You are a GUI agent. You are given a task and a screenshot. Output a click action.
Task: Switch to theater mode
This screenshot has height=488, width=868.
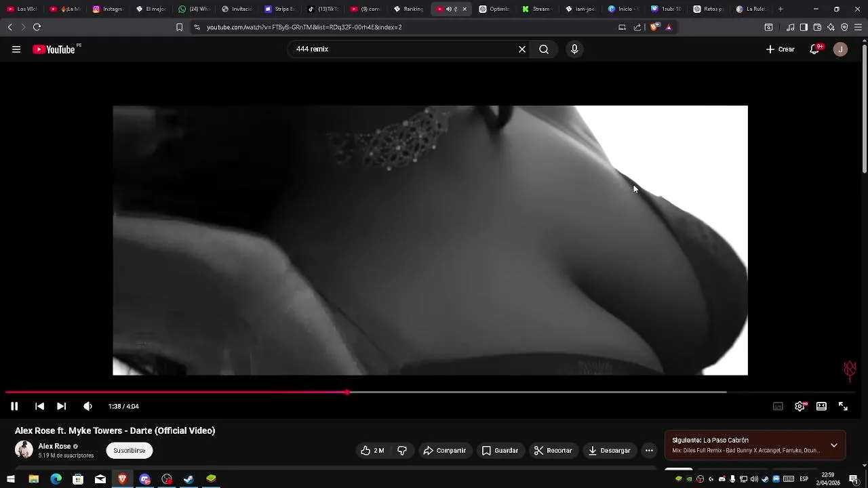pyautogui.click(x=821, y=406)
